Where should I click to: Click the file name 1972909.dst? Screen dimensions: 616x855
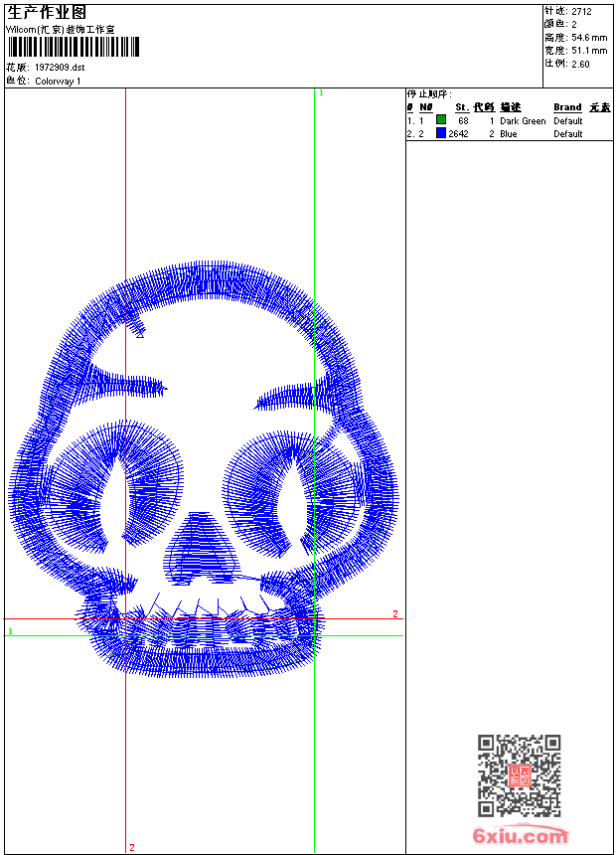60,68
